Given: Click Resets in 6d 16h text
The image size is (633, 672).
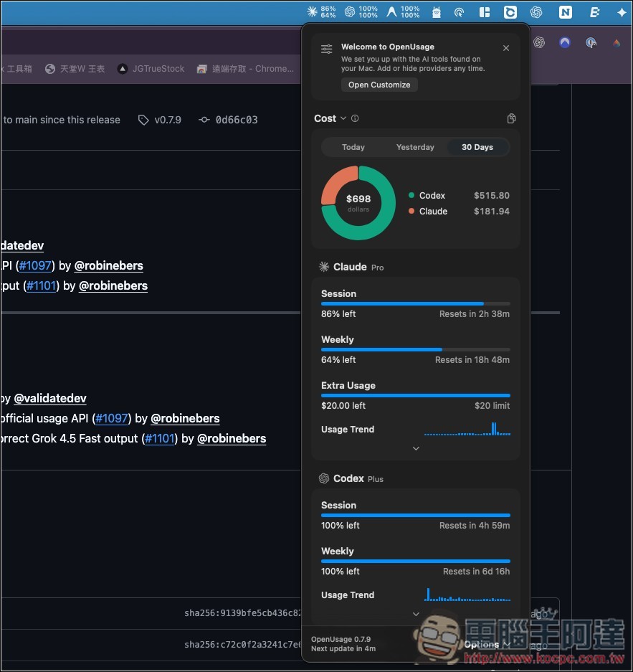Looking at the screenshot, I should click(476, 572).
